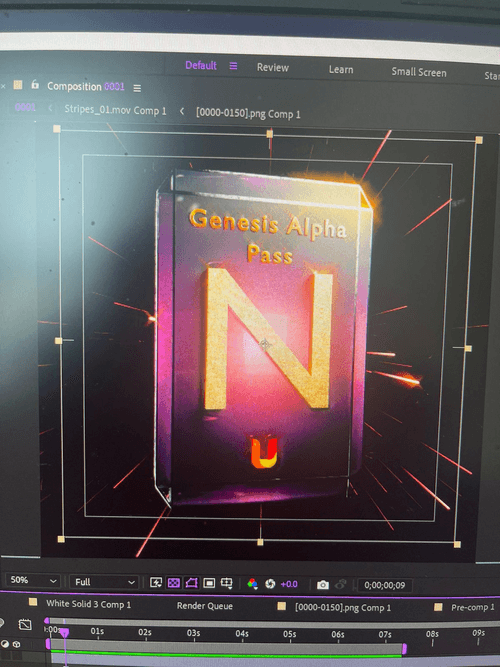
Task: Switch to the Review workspace
Action: tap(273, 68)
